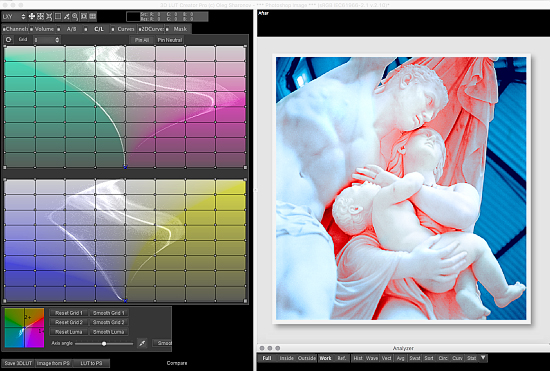The image size is (550, 371).
Task: Click the Pin Neutral button
Action: tap(170, 40)
